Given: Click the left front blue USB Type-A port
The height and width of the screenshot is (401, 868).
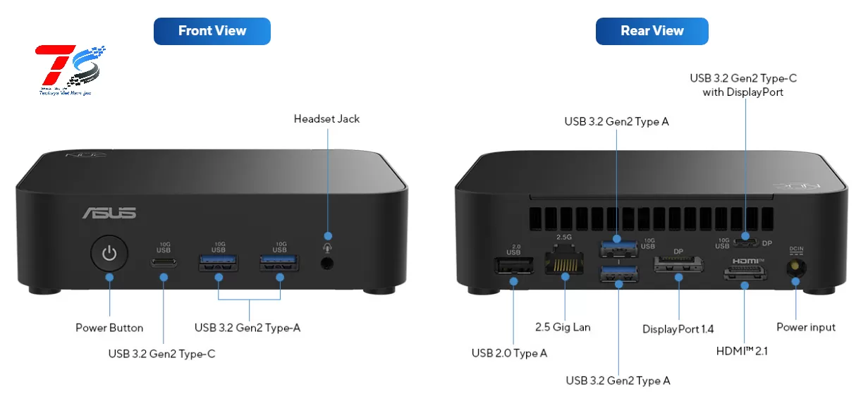Looking at the screenshot, I should click(x=218, y=263).
